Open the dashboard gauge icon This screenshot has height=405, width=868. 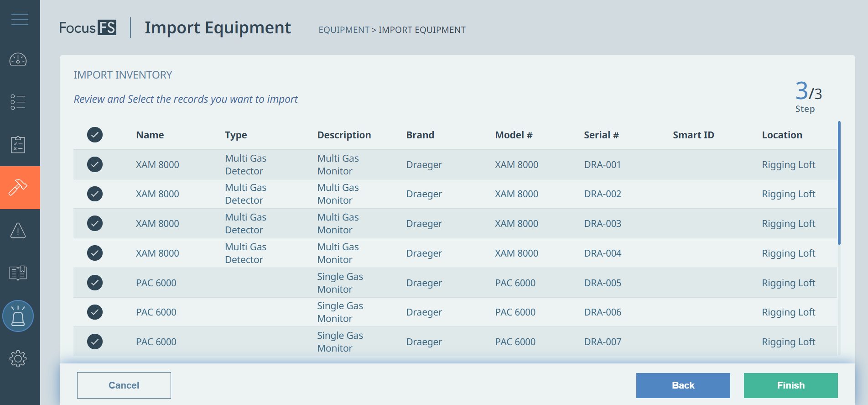18,59
